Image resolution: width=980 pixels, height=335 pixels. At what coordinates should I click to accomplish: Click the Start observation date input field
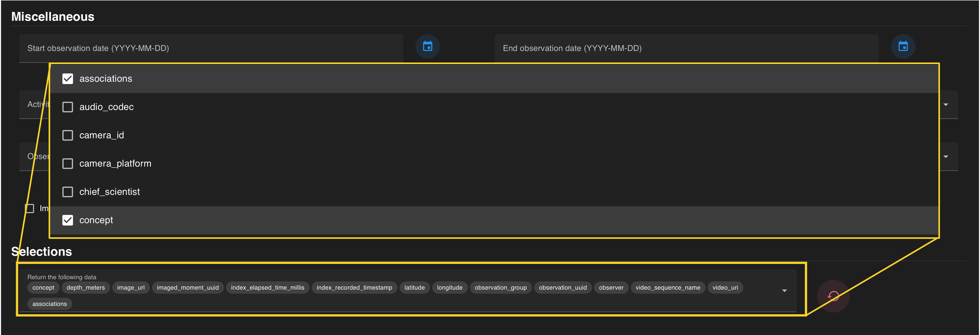[x=211, y=48]
